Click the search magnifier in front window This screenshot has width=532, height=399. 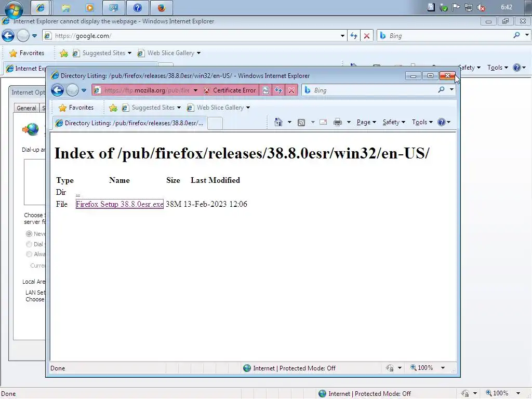point(441,90)
